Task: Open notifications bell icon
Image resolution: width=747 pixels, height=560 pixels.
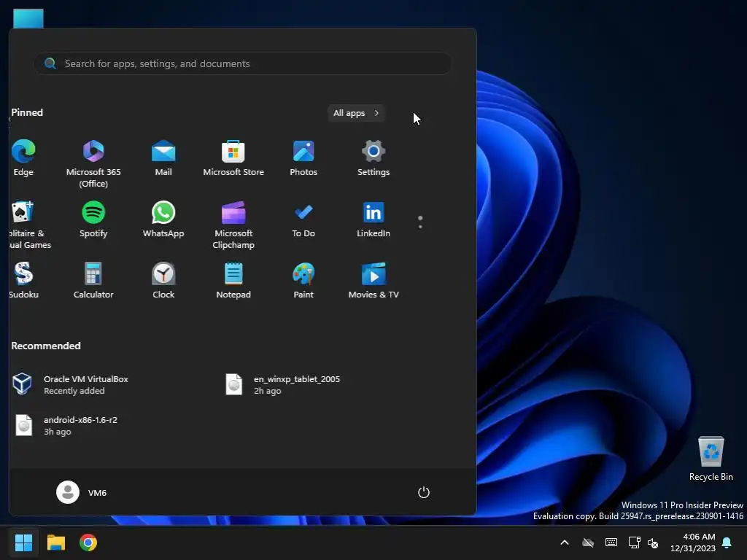Action: (727, 542)
